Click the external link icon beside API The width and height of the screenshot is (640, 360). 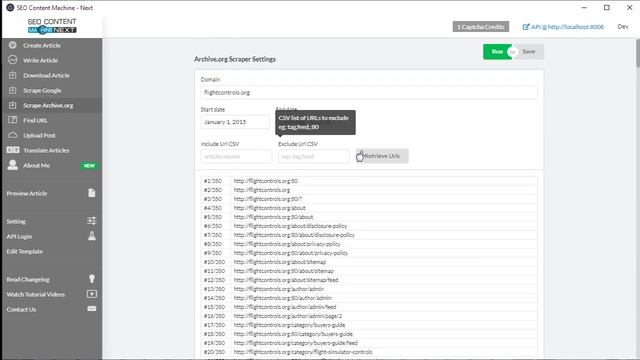coord(526,27)
